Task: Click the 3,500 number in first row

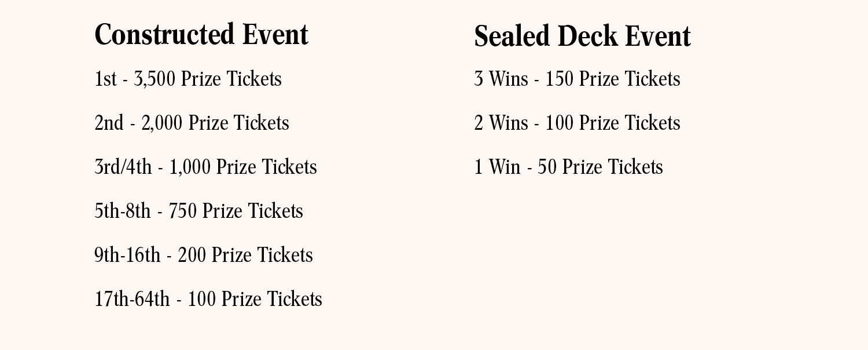Action: coord(155,79)
